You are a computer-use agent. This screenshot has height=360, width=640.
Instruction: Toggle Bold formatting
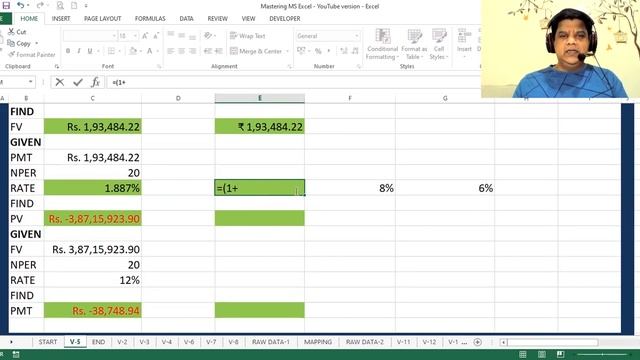[68, 51]
